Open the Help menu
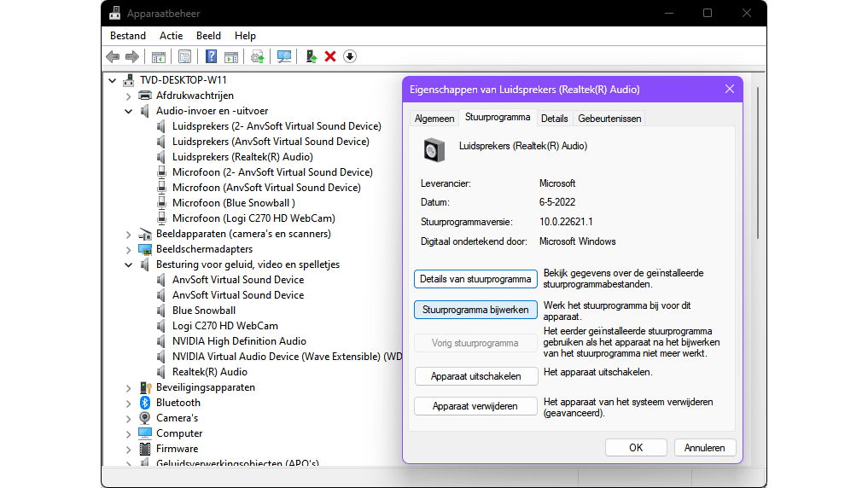The height and width of the screenshot is (488, 868). click(245, 36)
